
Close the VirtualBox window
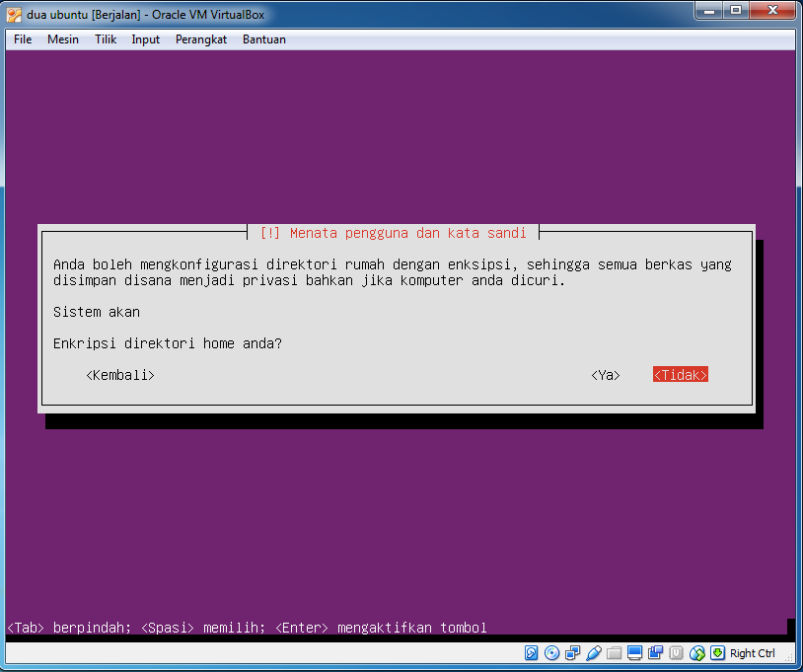point(772,11)
